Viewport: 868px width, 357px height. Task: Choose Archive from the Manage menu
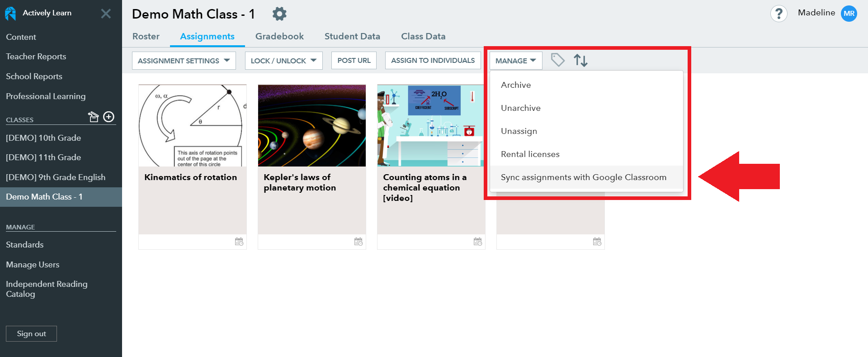tap(586, 85)
